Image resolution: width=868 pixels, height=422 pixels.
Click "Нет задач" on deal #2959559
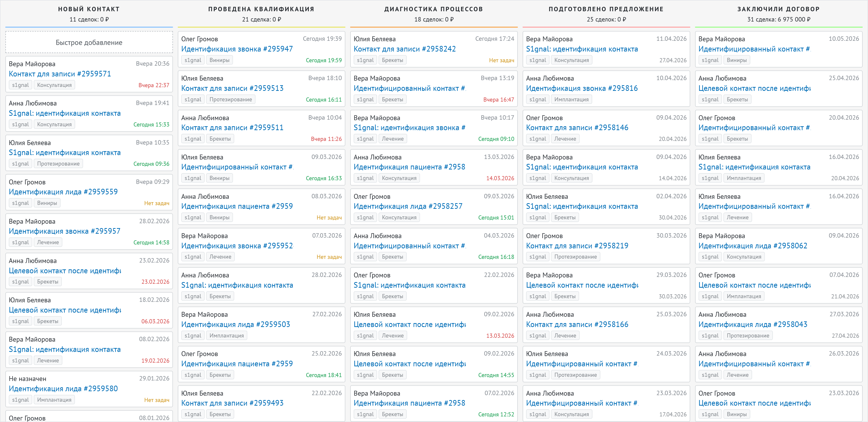(157, 203)
